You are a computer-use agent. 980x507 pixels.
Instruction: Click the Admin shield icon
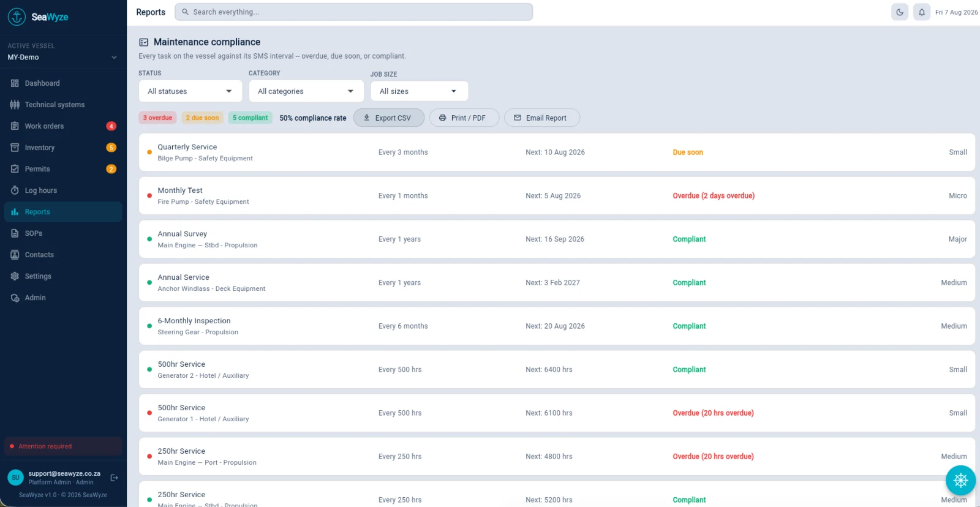(15, 298)
